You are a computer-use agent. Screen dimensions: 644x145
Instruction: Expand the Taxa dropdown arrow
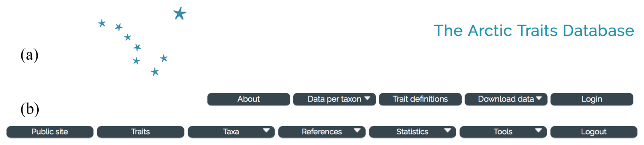[266, 131]
